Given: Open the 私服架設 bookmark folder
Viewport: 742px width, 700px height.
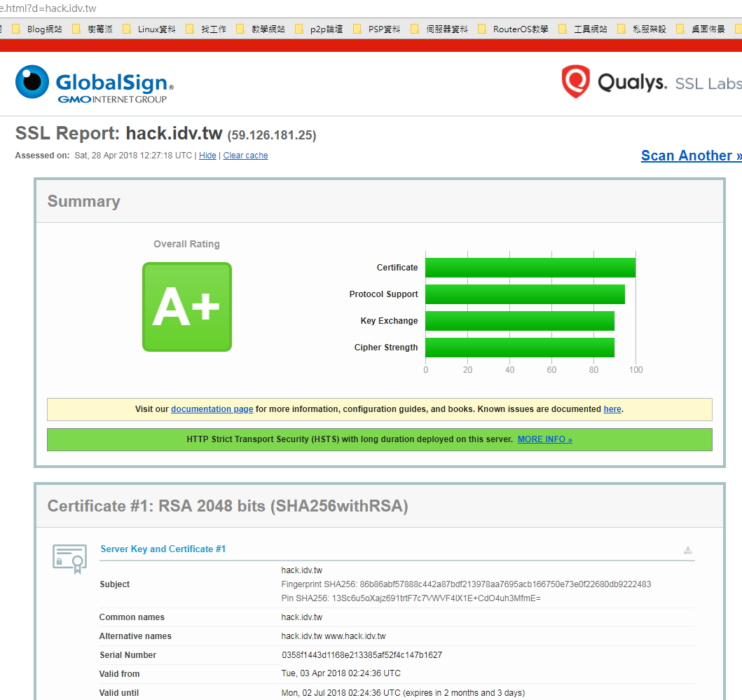Looking at the screenshot, I should coord(642,29).
